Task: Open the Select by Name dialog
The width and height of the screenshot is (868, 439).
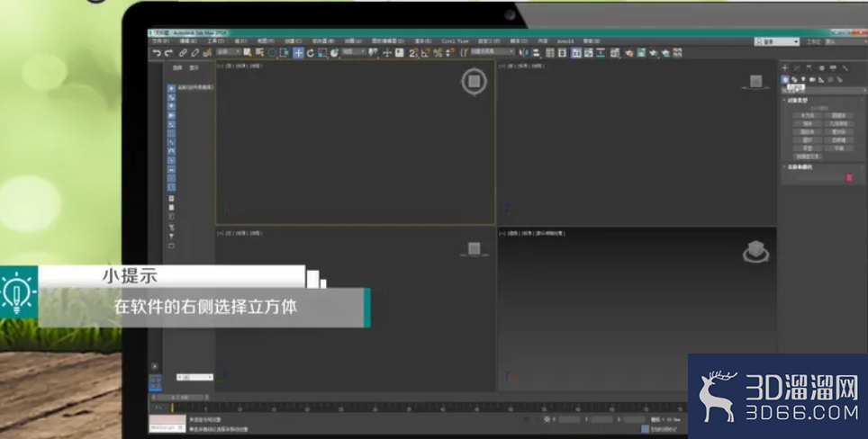Action: (x=259, y=52)
